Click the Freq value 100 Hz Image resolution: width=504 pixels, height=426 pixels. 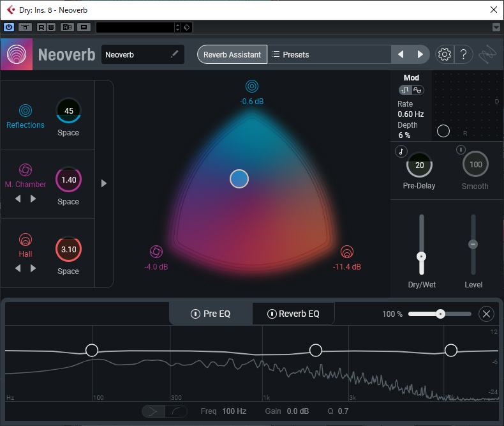tap(234, 411)
